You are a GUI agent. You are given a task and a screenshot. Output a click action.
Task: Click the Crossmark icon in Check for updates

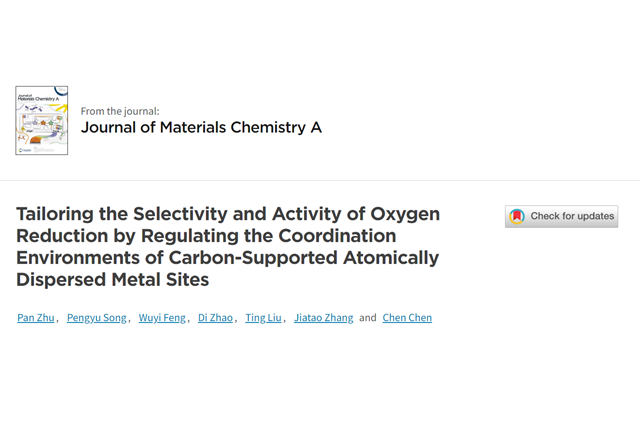coord(517,216)
